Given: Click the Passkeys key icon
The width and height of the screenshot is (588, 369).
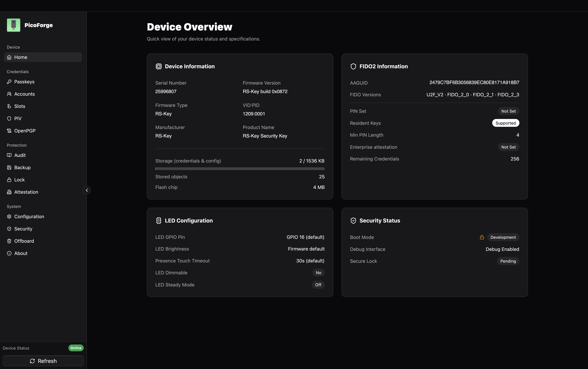Looking at the screenshot, I should click(9, 82).
